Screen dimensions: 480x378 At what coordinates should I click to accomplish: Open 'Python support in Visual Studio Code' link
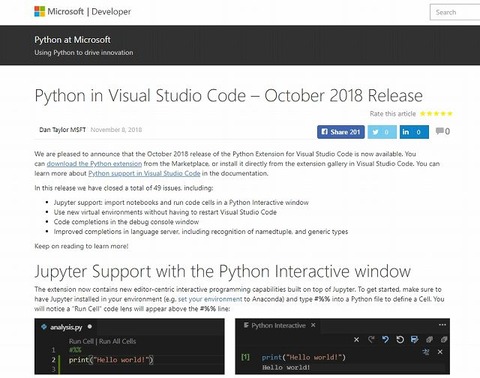tap(144, 173)
